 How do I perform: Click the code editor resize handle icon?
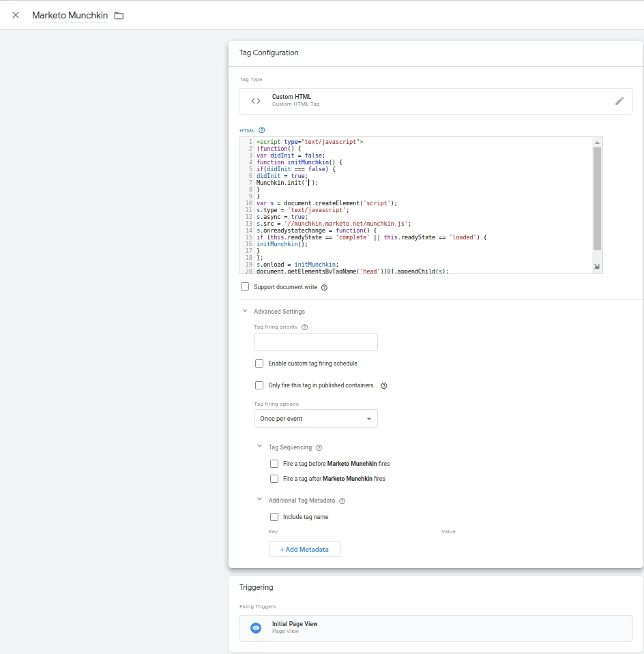pyautogui.click(x=597, y=267)
